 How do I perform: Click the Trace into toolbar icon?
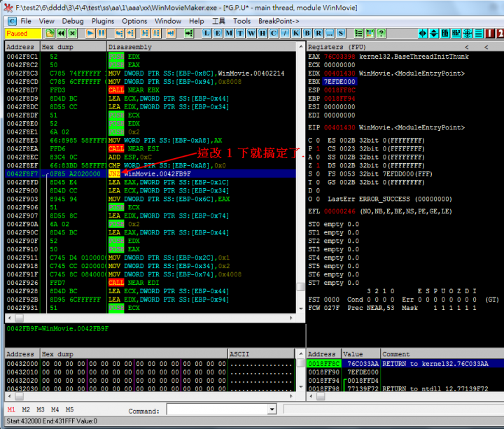coord(145,33)
